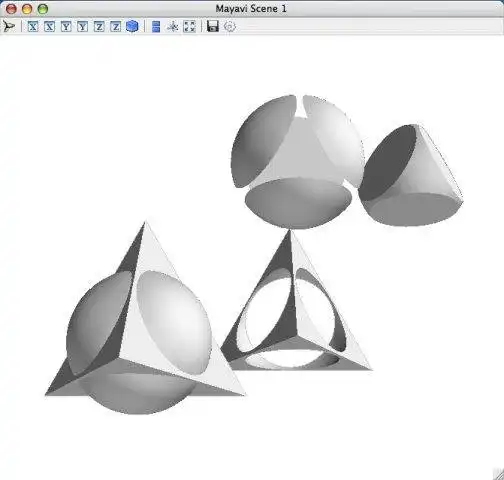The height and width of the screenshot is (480, 504).
Task: Click the yellow minimize window button
Action: (27, 9)
